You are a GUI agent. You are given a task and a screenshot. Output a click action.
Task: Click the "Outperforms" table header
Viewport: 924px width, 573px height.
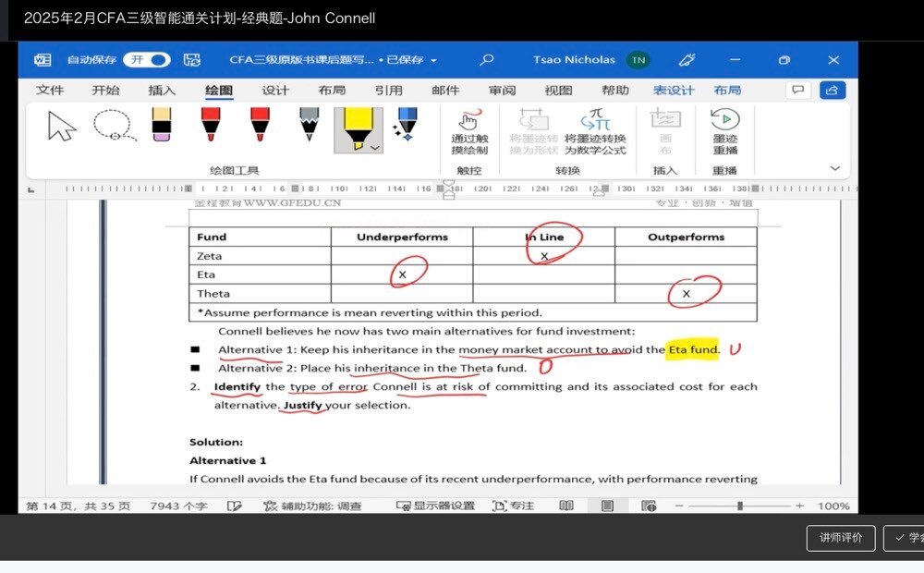[x=686, y=237]
